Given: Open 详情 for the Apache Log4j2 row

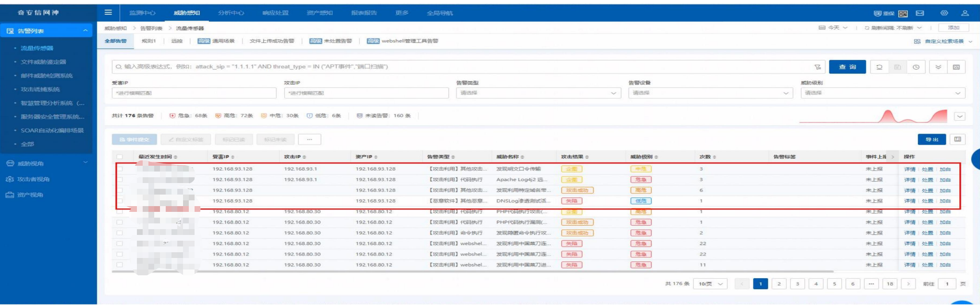Looking at the screenshot, I should coord(909,180).
